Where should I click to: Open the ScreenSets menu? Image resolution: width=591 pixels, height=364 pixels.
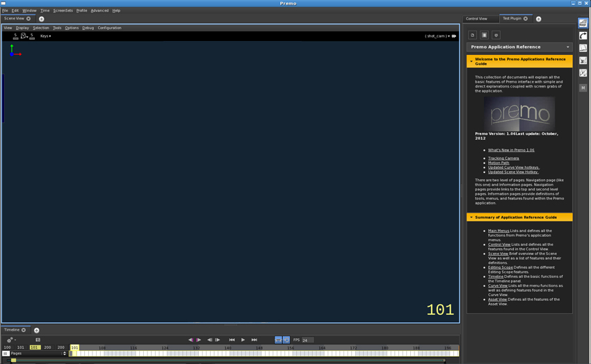63,10
